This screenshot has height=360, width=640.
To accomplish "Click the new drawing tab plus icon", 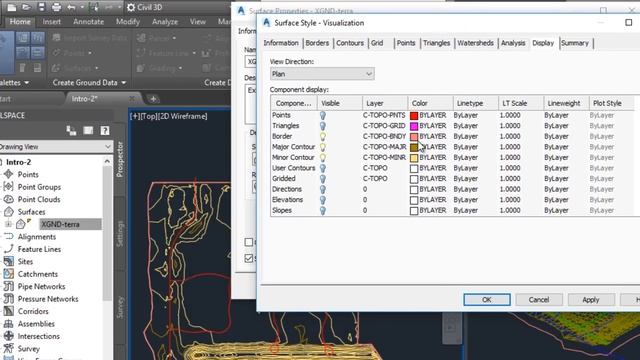I will pyautogui.click(x=153, y=99).
